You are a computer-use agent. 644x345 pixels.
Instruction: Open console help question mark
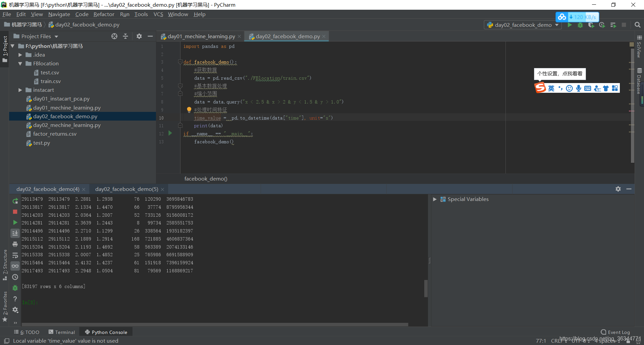[15, 299]
